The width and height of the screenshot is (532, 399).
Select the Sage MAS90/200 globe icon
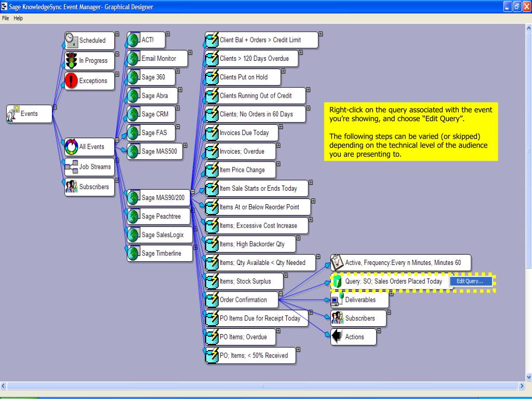(x=134, y=197)
